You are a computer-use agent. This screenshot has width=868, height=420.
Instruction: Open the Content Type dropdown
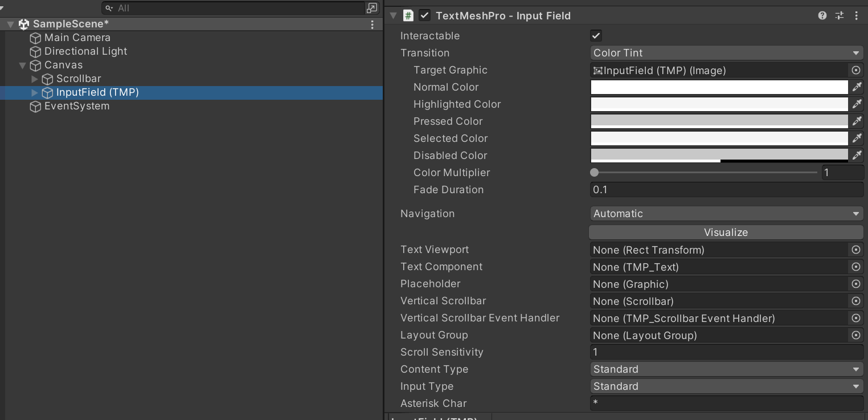pyautogui.click(x=726, y=369)
